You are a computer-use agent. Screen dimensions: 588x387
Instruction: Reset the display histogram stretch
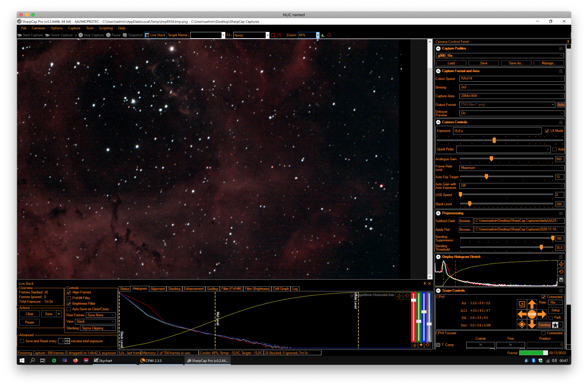coord(561,272)
